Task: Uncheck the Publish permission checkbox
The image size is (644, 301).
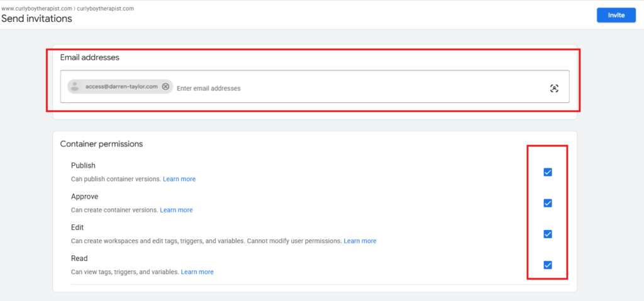Action: tap(548, 172)
